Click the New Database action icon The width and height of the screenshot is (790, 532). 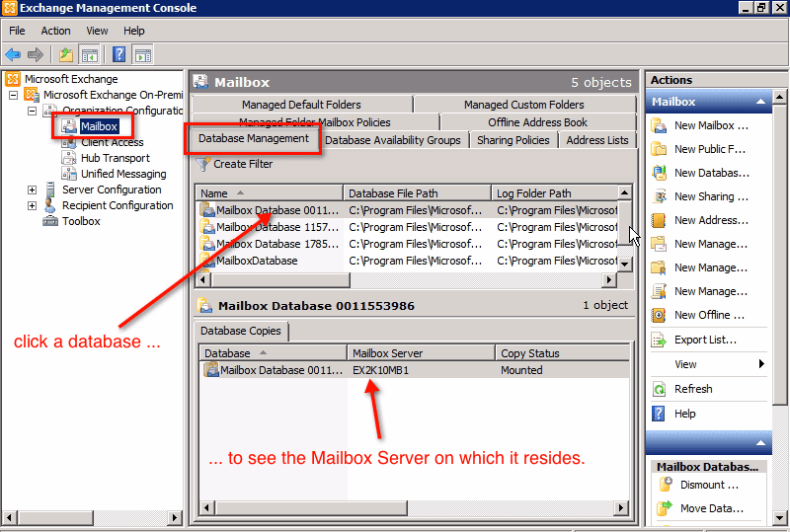[x=659, y=173]
